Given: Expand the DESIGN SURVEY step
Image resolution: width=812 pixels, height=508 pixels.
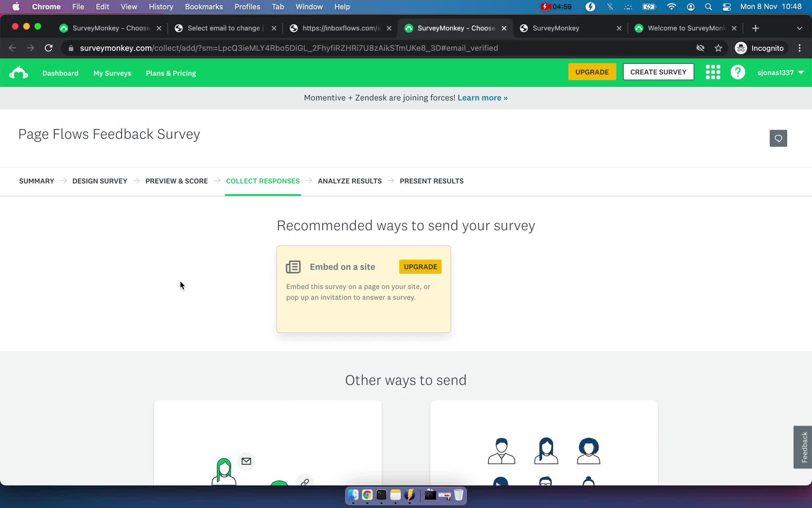Looking at the screenshot, I should tap(99, 180).
